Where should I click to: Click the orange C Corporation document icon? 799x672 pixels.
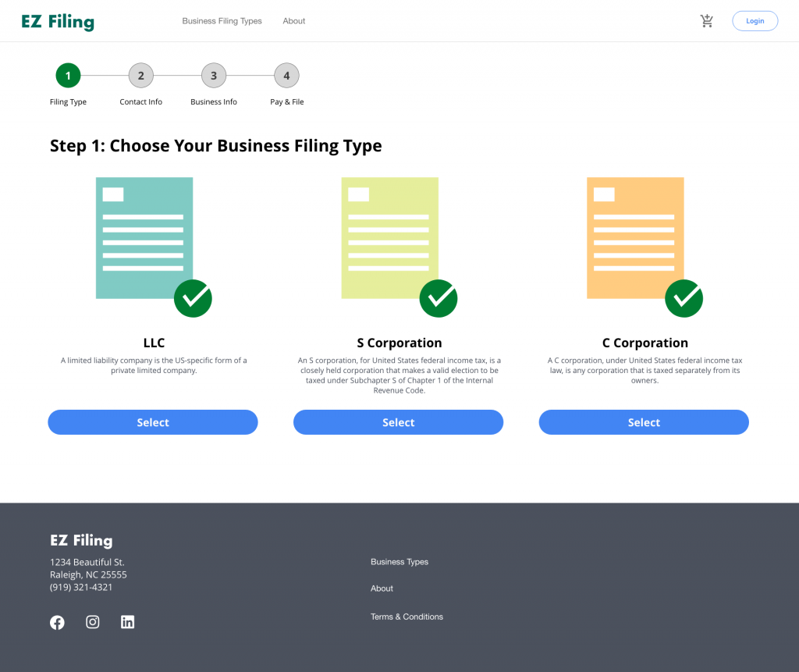[x=636, y=239]
